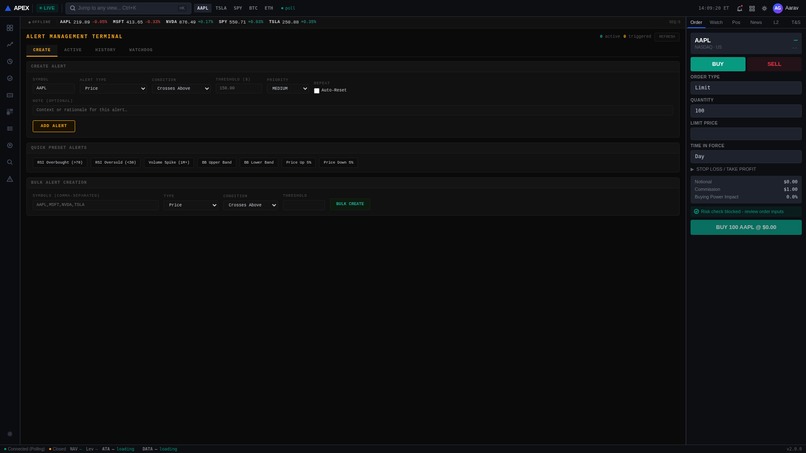Apply the BB Lower Band preset
The image size is (806, 453).
click(259, 162)
